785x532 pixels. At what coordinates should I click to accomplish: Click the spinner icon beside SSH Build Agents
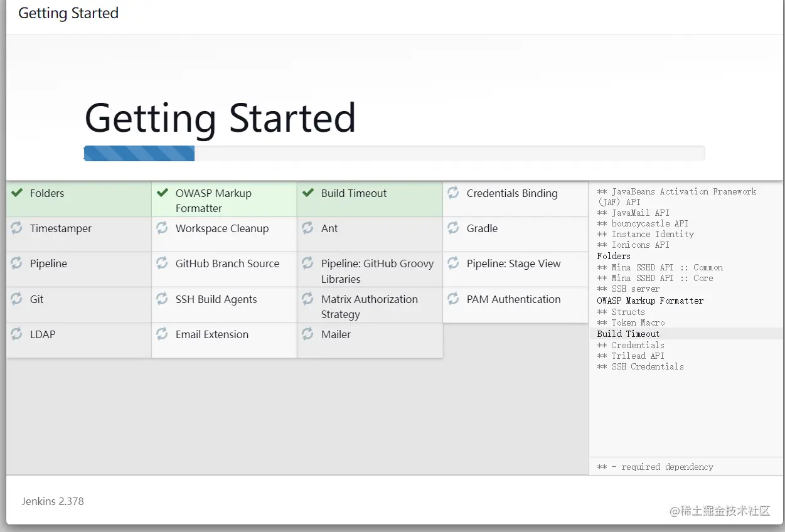162,299
